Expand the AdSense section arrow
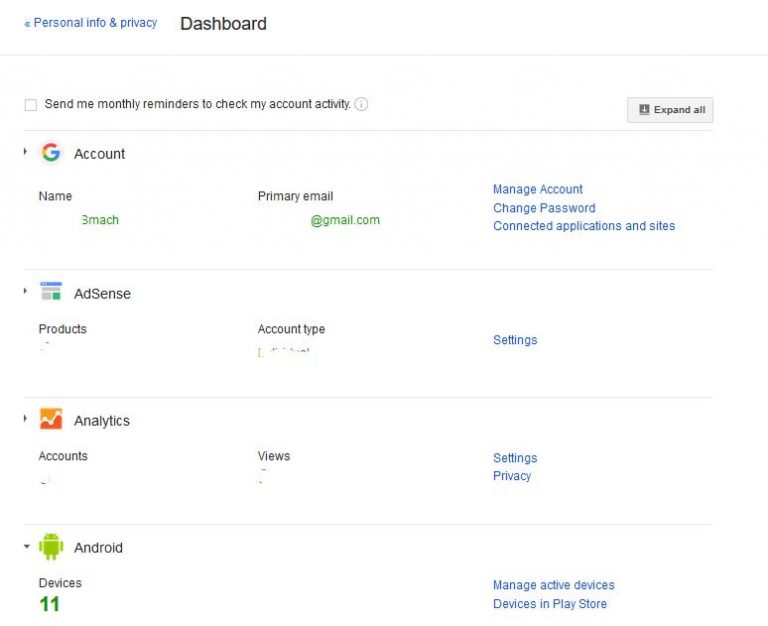The image size is (768, 626). pos(25,291)
